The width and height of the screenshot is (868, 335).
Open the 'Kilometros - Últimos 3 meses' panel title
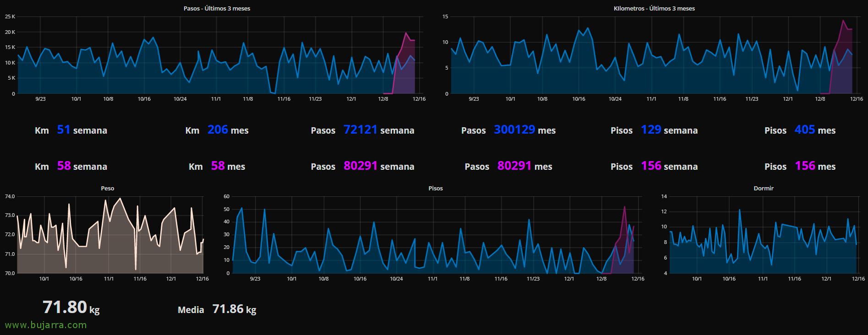pos(654,8)
